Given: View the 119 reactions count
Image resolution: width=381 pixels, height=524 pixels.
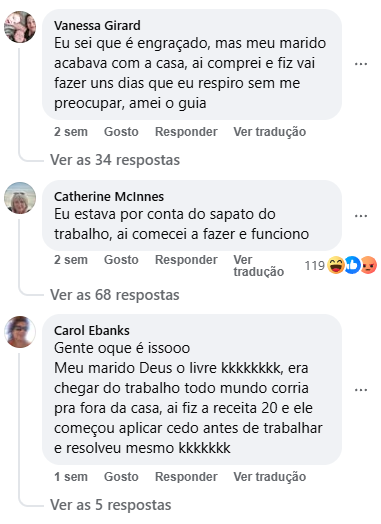Looking at the screenshot, I should pyautogui.click(x=314, y=266).
